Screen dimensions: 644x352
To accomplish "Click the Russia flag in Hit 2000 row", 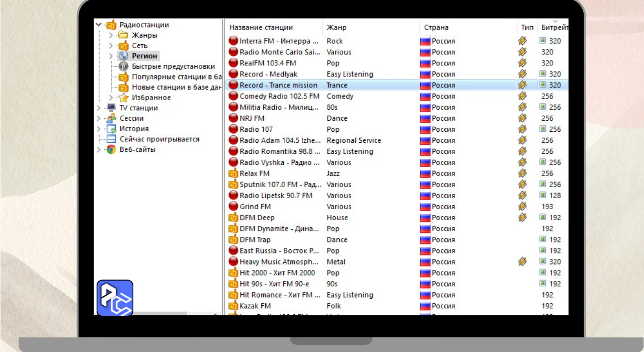I will pyautogui.click(x=426, y=273).
